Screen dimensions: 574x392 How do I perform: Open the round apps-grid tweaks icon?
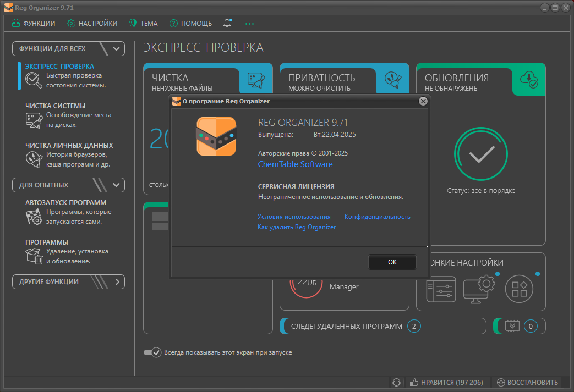[x=519, y=289]
